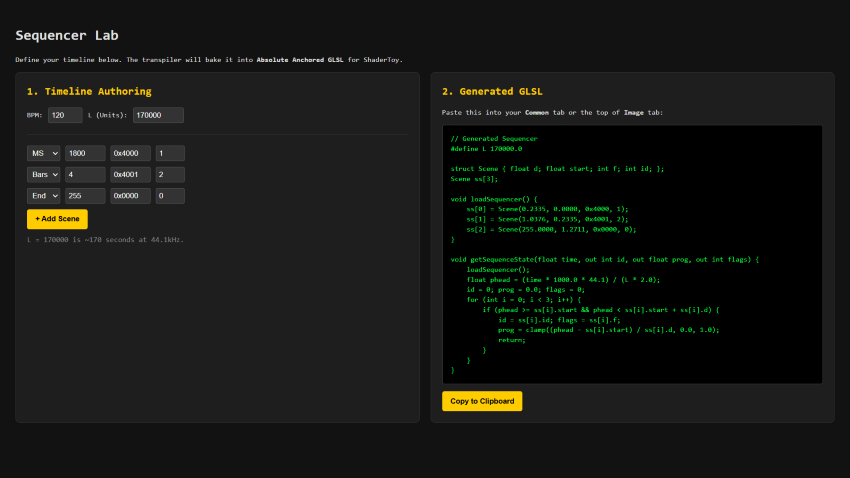Click the 'ss[2] = Scene(255.0000...' code line
The image size is (850, 478).
pos(551,229)
